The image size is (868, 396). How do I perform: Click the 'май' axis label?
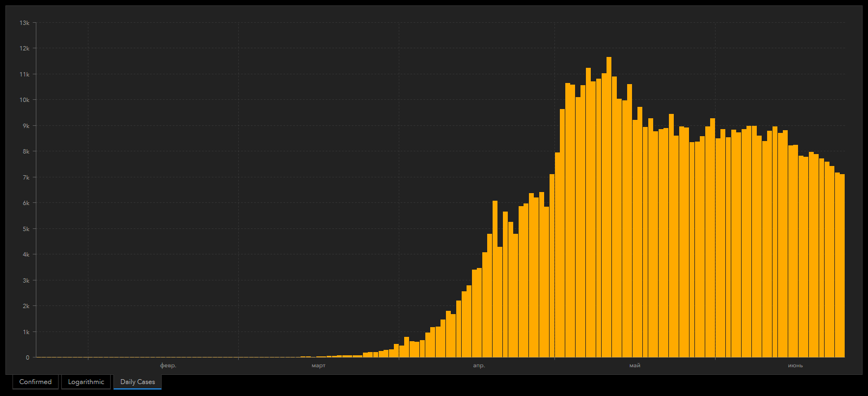click(x=635, y=366)
